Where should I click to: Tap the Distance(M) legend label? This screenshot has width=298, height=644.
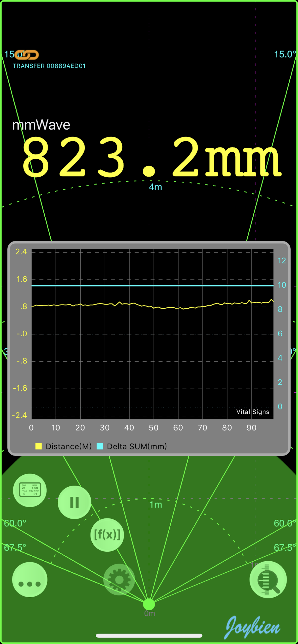[69, 446]
